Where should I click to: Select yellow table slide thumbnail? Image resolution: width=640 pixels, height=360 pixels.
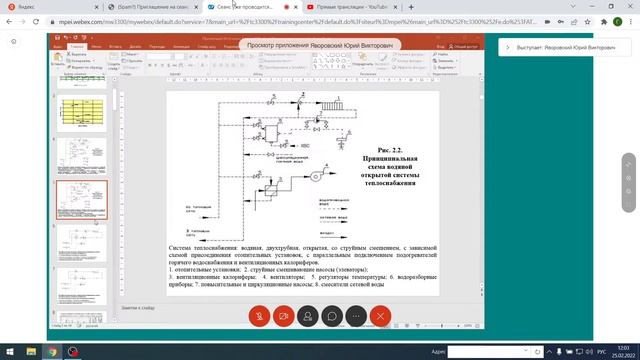click(x=82, y=113)
